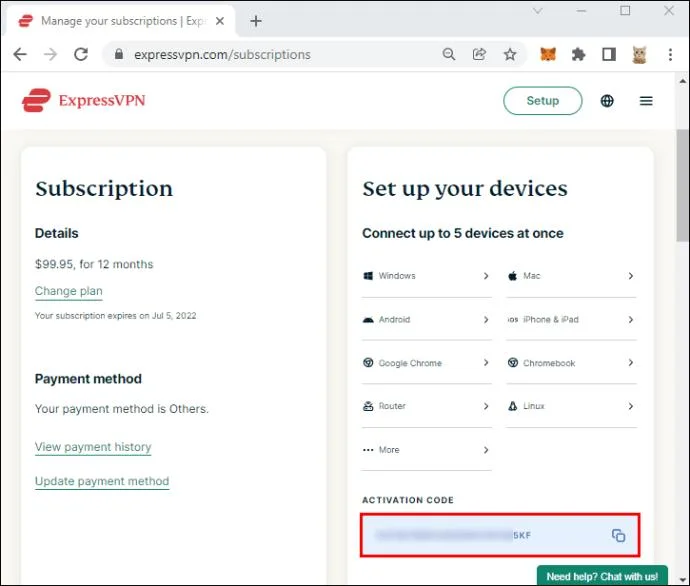Select the Manage your subscriptions tab
The width and height of the screenshot is (690, 586).
(119, 21)
